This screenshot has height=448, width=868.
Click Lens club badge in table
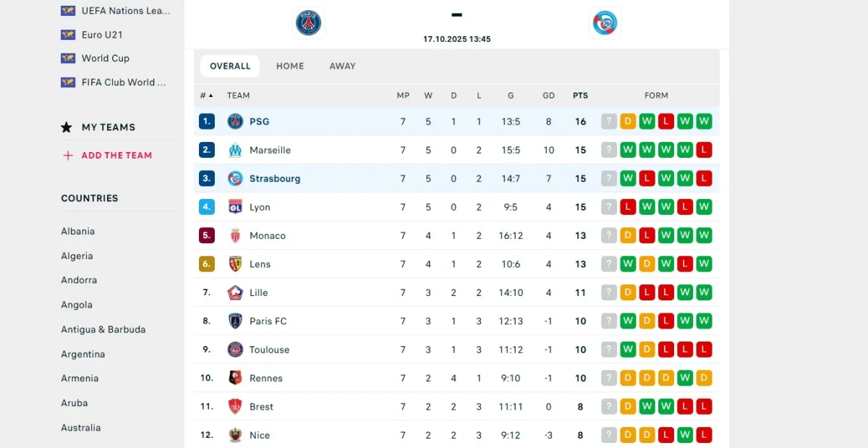(235, 264)
